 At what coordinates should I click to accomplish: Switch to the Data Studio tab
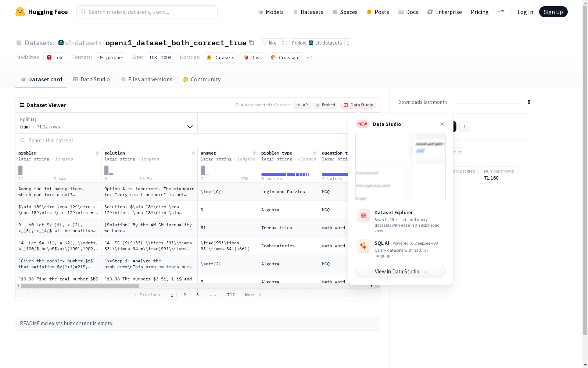tap(92, 79)
